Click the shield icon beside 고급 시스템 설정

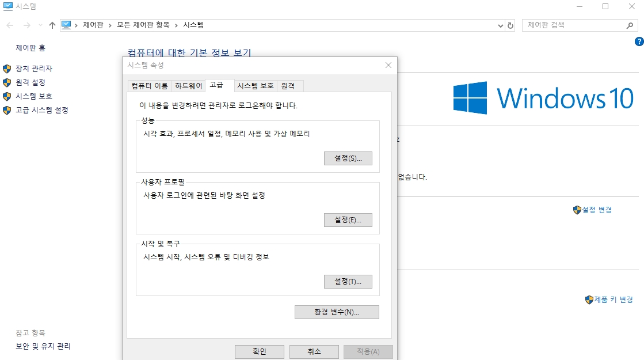pyautogui.click(x=7, y=110)
